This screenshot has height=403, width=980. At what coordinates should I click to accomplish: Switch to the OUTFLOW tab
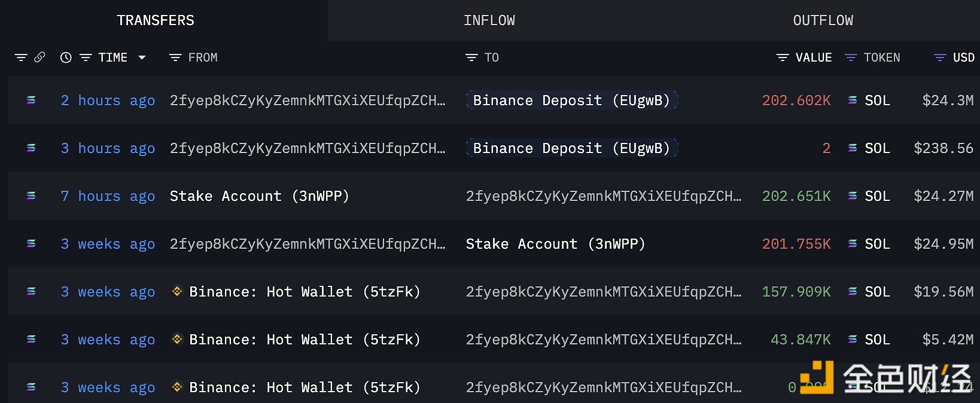point(823,20)
